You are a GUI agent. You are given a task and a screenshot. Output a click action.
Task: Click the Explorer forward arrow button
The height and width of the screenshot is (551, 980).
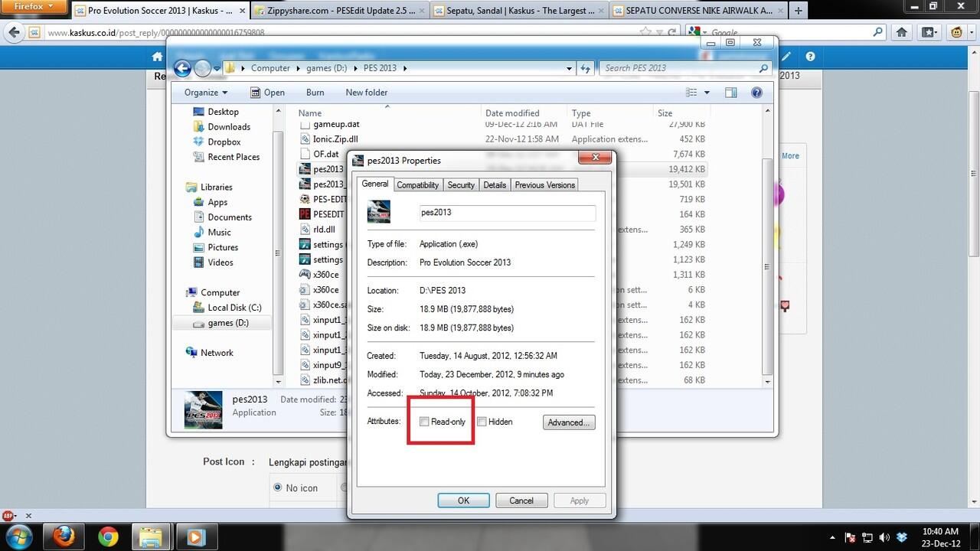(x=202, y=68)
